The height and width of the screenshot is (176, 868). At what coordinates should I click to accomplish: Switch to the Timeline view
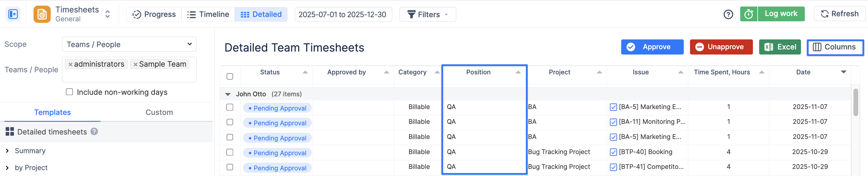click(208, 15)
